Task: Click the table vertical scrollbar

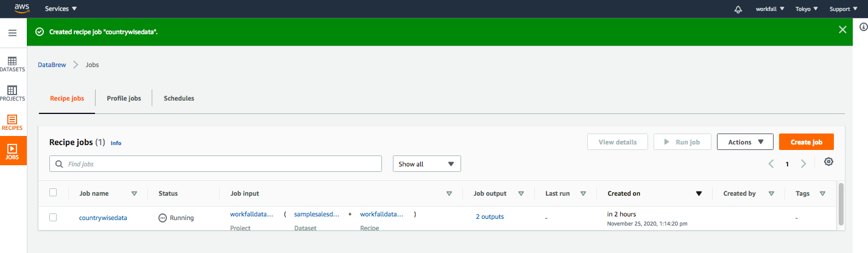Action: coord(841,204)
